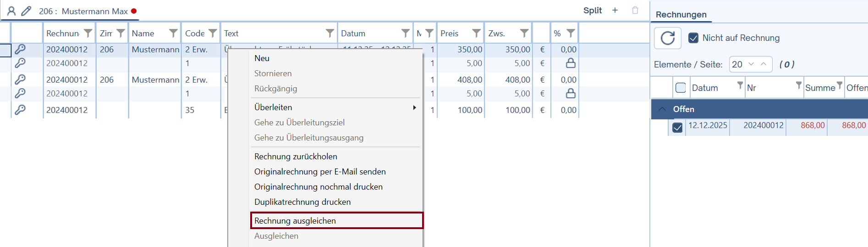Click the Split button
The width and height of the screenshot is (868, 247).
coord(592,11)
